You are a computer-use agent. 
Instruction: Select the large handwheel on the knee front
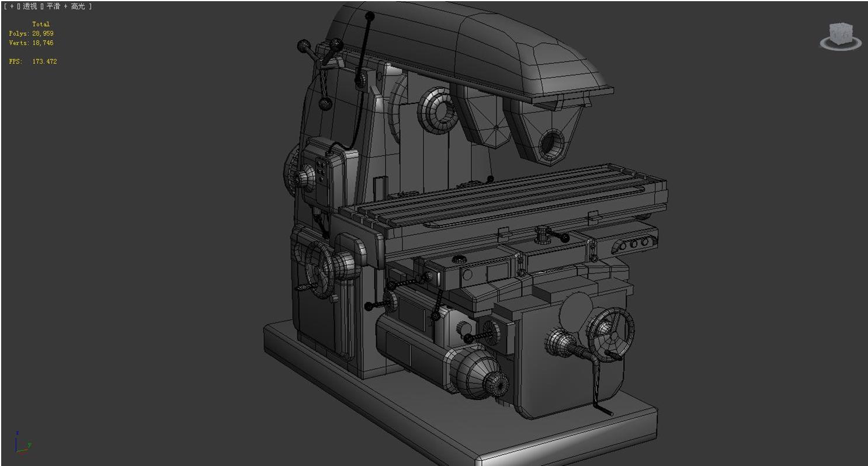point(610,333)
